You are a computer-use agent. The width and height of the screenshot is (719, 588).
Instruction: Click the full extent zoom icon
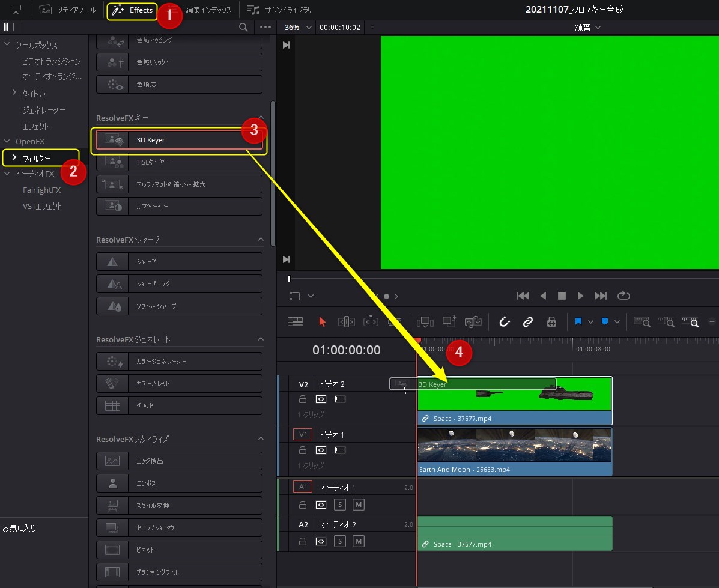tap(642, 321)
